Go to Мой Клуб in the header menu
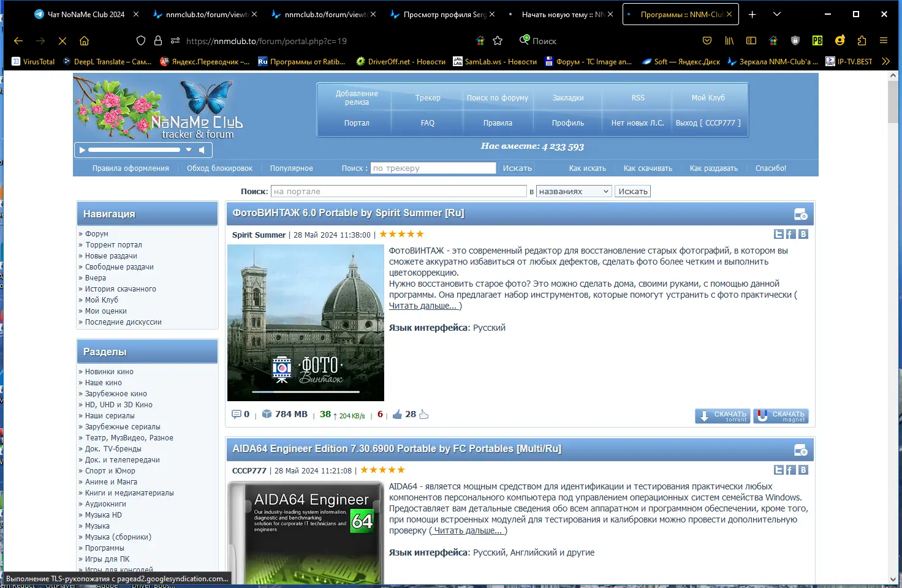The width and height of the screenshot is (902, 588). [708, 98]
